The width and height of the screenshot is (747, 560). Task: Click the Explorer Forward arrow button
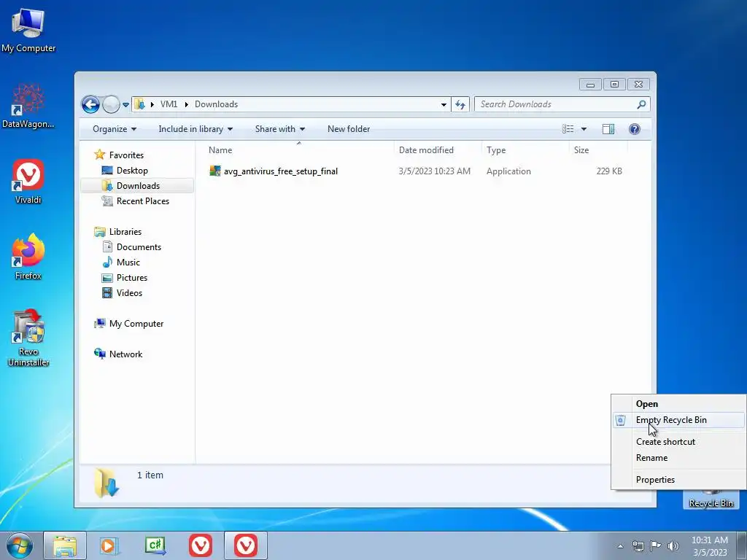coord(111,104)
